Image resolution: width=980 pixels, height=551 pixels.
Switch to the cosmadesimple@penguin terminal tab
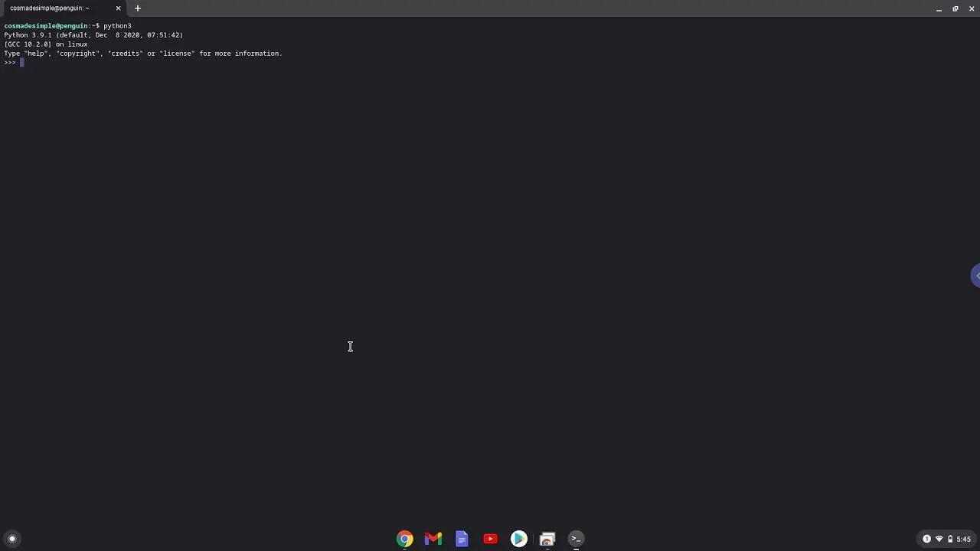pos(50,8)
